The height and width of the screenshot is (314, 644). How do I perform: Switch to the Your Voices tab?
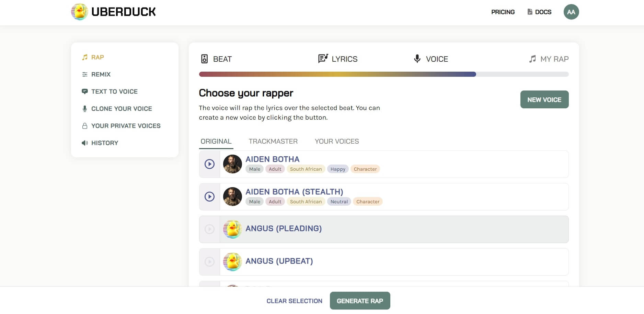point(337,141)
